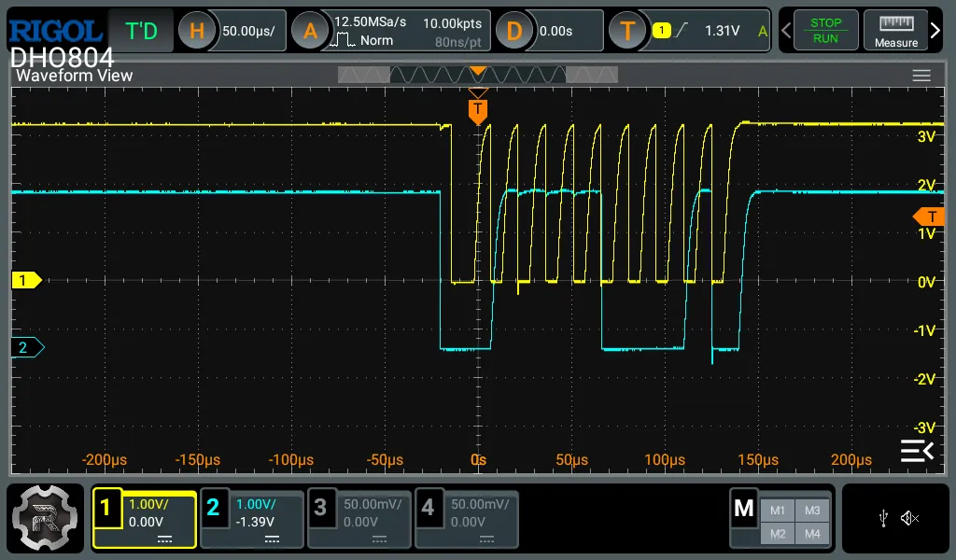
Task: Enable channel 3 number badge
Action: click(321, 508)
